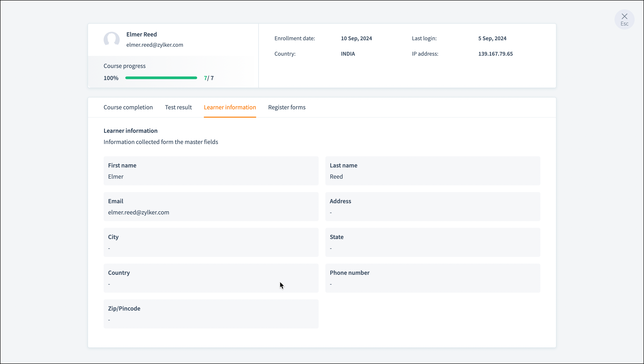Click the Zip/Pincode field card
The width and height of the screenshot is (644, 364).
point(211,314)
